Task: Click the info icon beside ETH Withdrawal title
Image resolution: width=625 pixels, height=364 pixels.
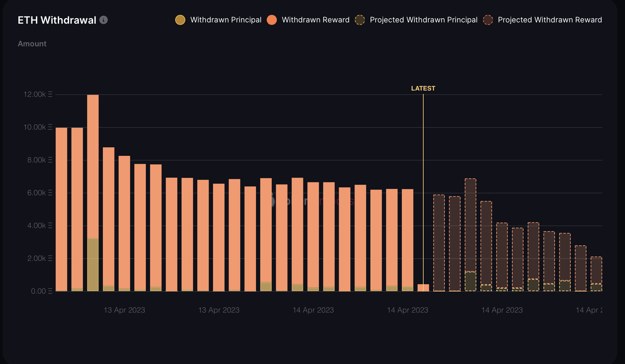Action: point(103,20)
